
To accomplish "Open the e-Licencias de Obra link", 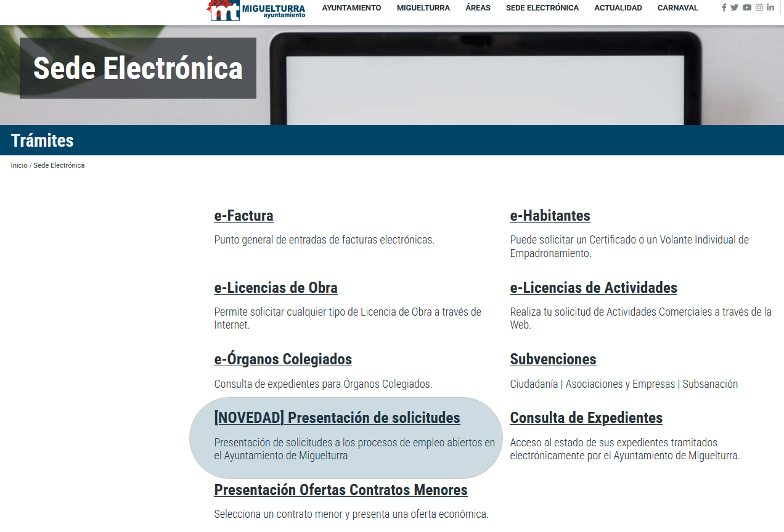I will [x=276, y=288].
